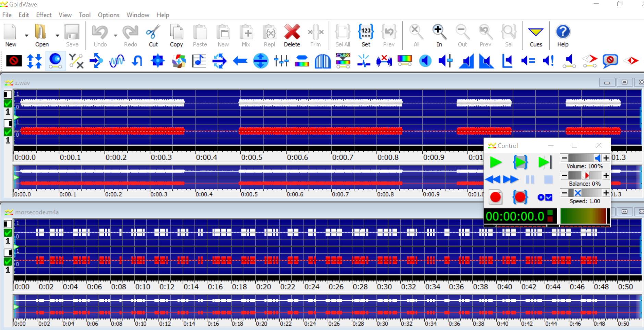Click the Record selection button in Control
This screenshot has width=644, height=330.
pos(520,197)
